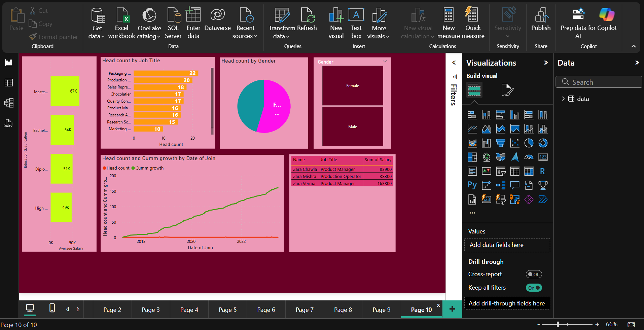644x330 pixels.
Task: Open the Gender slicer chevron dropdown
Action: tap(385, 62)
